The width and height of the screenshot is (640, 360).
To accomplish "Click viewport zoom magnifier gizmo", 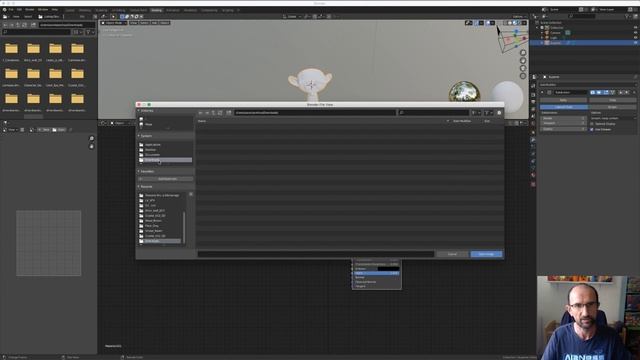I will click(x=522, y=53).
